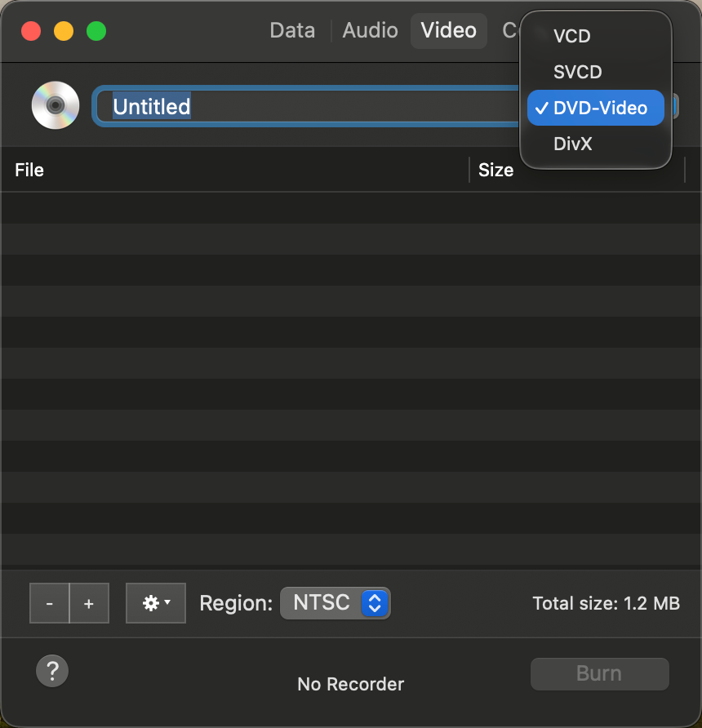This screenshot has height=728, width=702.
Task: Click the CD disc icon
Action: (x=56, y=106)
